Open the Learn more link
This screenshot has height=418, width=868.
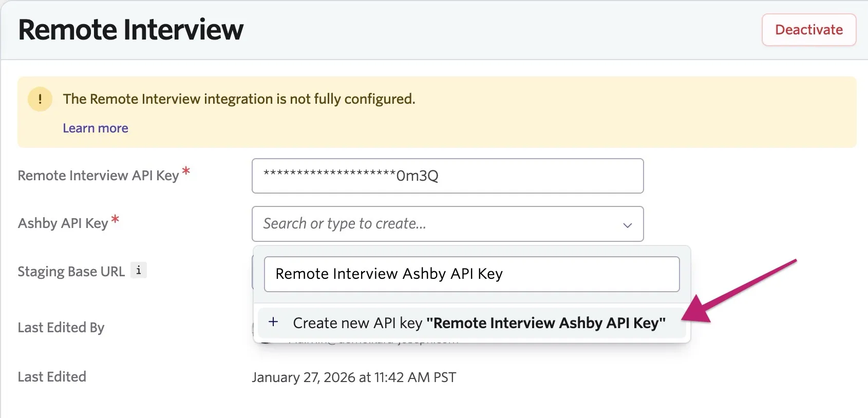tap(96, 128)
